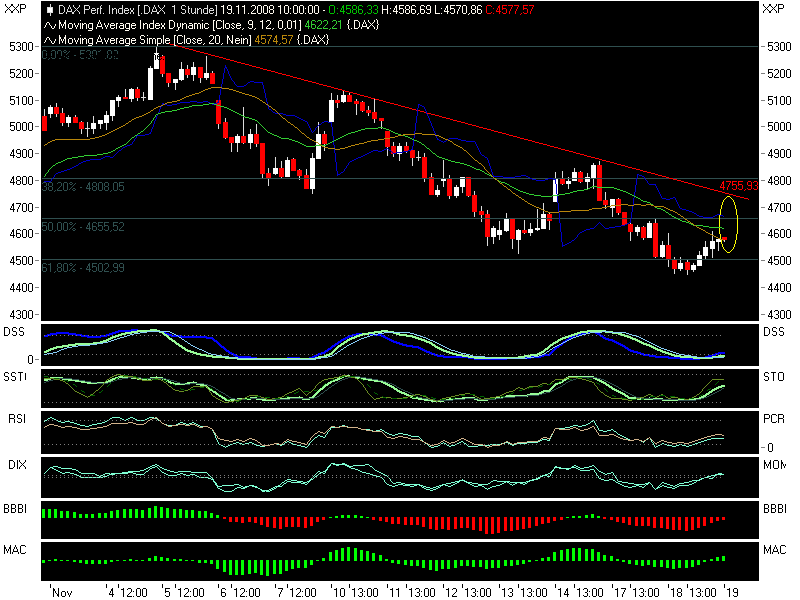
Task: Click the 17 13:00 time axis label
Action: tap(637, 593)
